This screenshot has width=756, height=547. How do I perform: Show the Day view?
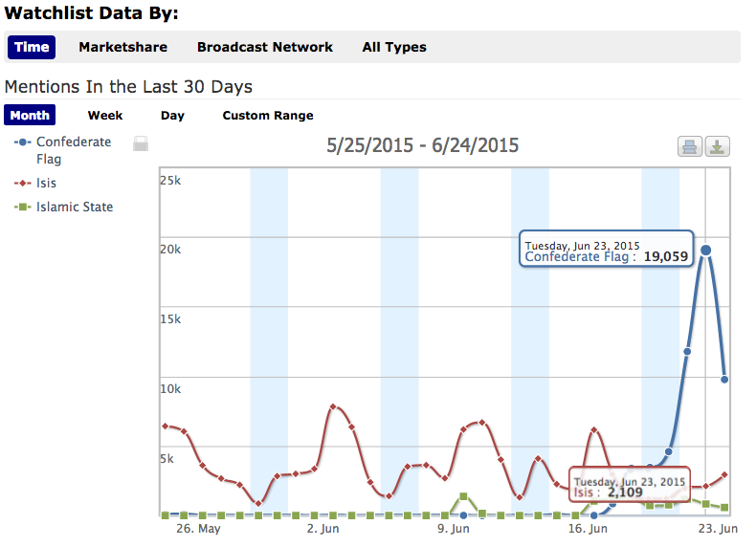[x=172, y=116]
